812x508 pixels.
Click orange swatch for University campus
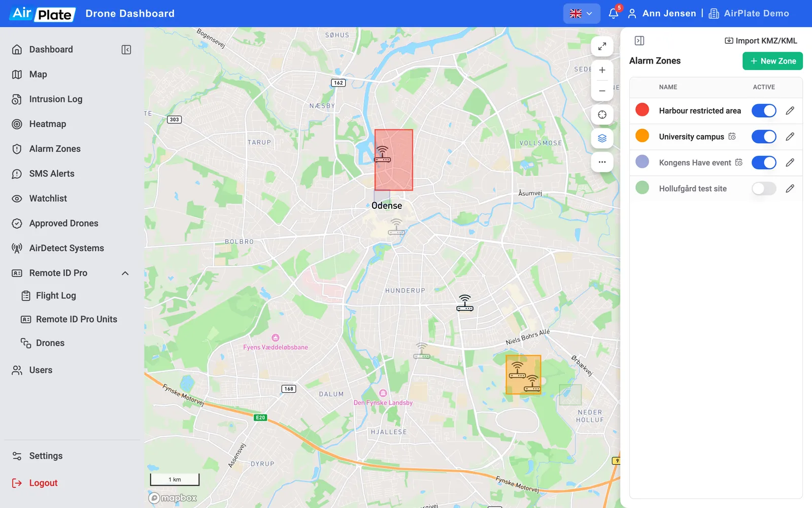coord(642,136)
